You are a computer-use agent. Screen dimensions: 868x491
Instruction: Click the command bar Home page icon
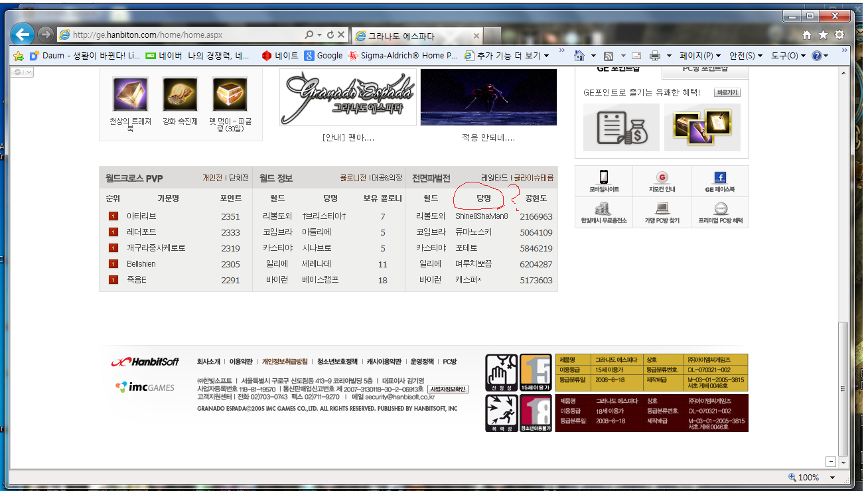579,56
